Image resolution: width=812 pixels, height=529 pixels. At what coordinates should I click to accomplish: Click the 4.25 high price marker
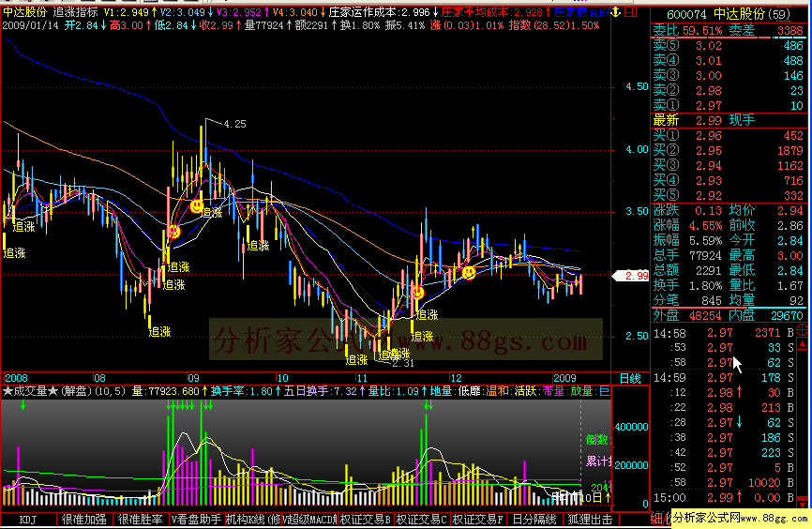click(x=234, y=124)
